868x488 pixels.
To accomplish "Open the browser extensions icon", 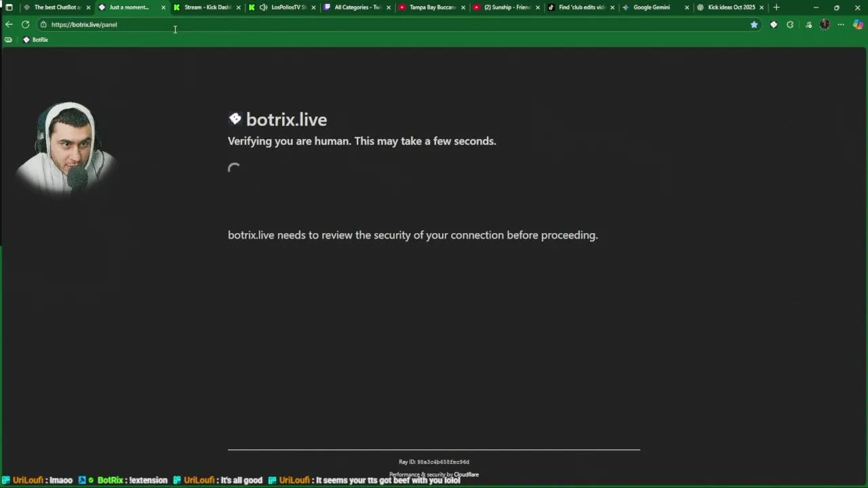I will 790,24.
